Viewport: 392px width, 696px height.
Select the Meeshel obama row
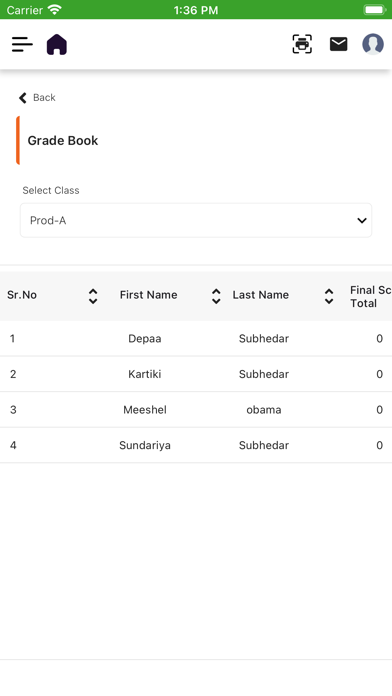pos(196,409)
